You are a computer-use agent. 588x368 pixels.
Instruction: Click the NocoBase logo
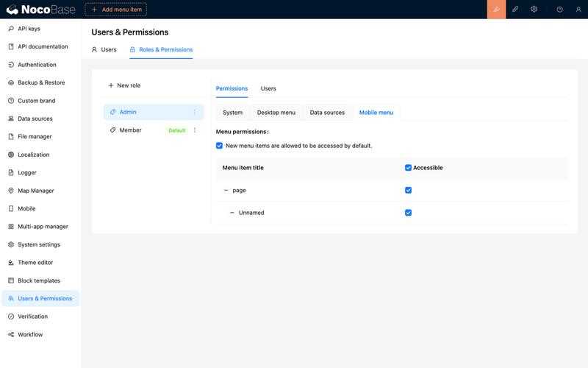coord(41,10)
